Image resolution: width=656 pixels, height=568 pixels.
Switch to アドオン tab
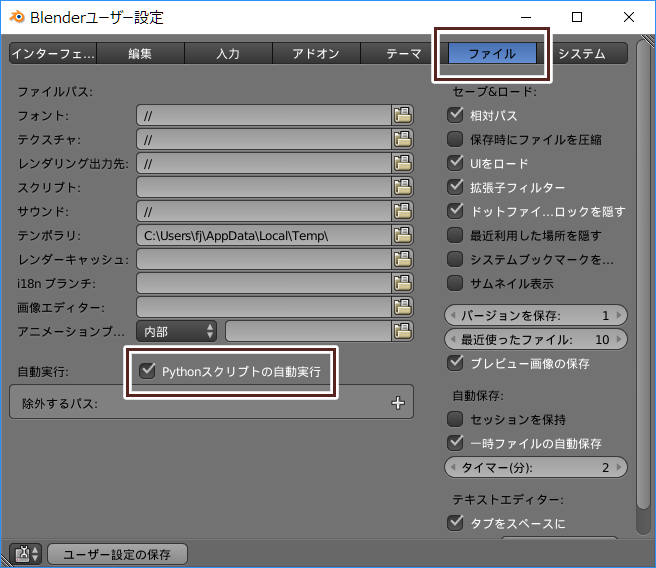coord(316,54)
